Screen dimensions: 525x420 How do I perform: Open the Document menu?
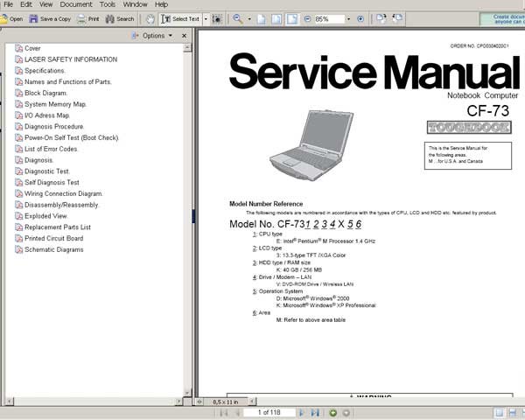[76, 4]
